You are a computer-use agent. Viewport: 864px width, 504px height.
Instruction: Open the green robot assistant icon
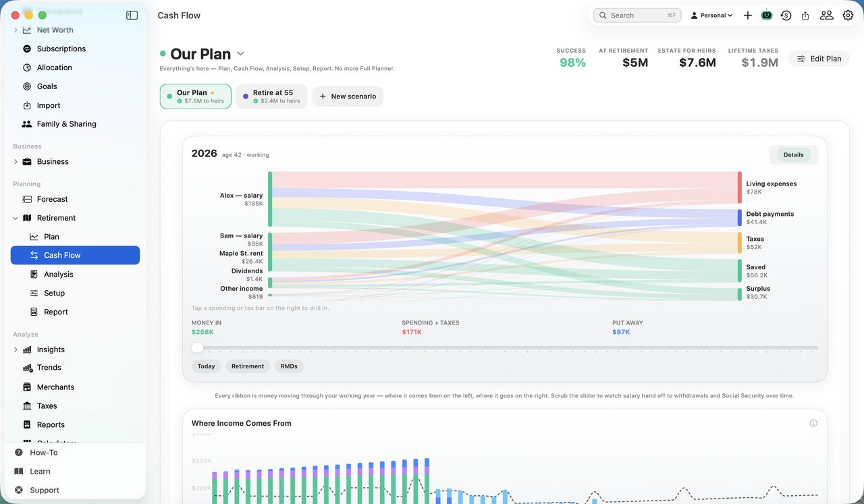pyautogui.click(x=767, y=15)
